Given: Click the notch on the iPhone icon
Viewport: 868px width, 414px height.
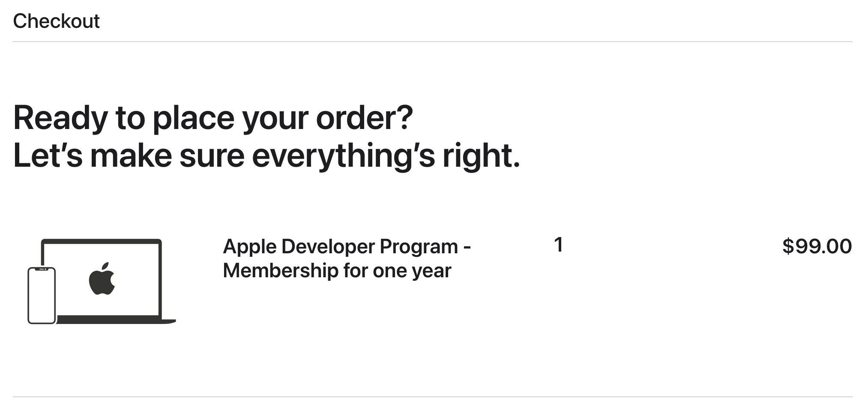Looking at the screenshot, I should (42, 269).
